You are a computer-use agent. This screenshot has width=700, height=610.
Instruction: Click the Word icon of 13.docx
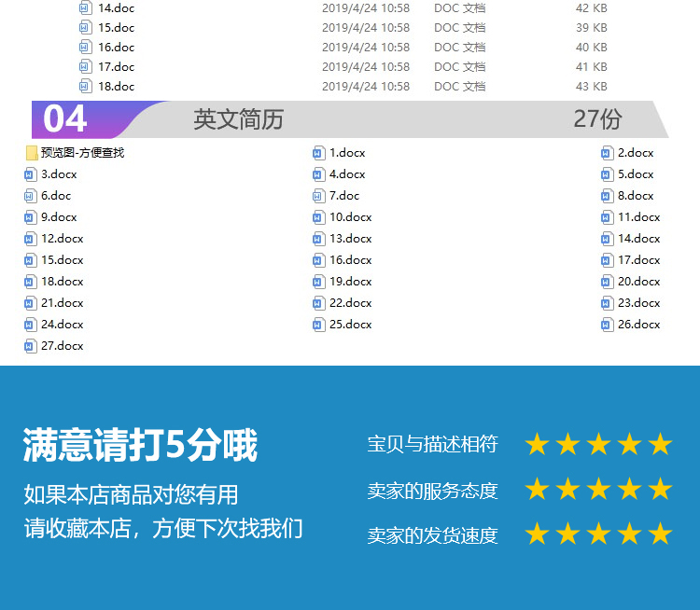click(x=318, y=239)
